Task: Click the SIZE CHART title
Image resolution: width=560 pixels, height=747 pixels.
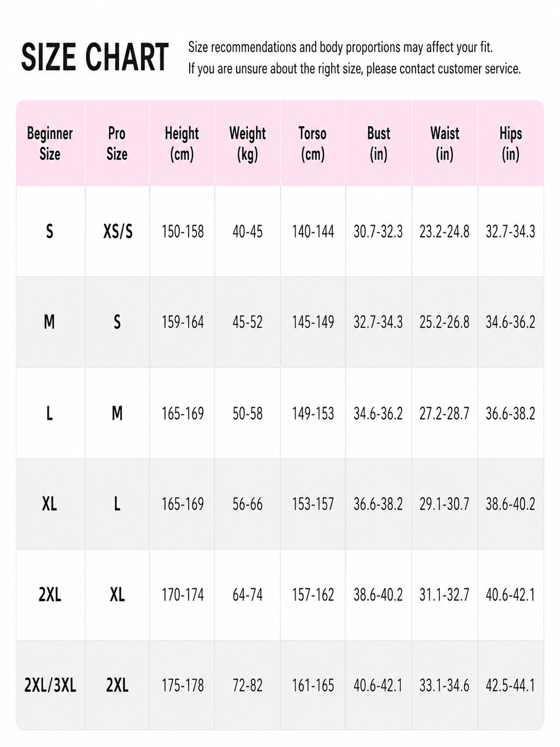Action: [95, 57]
